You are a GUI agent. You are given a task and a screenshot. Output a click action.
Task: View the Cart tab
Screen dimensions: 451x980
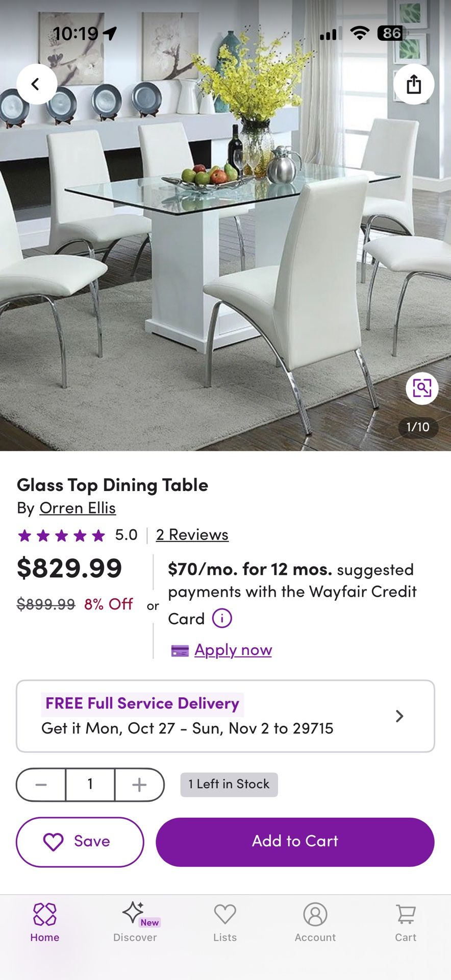point(406,922)
